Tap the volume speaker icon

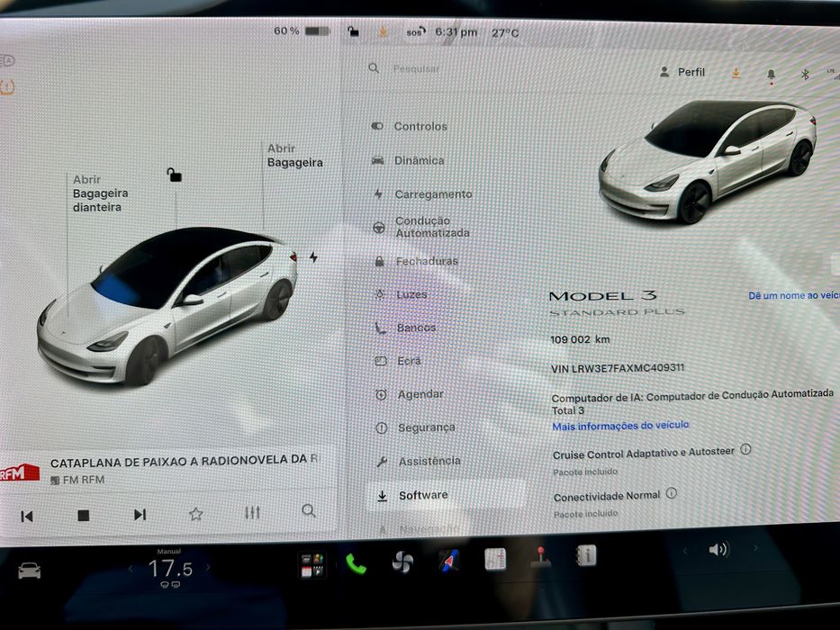(719, 550)
